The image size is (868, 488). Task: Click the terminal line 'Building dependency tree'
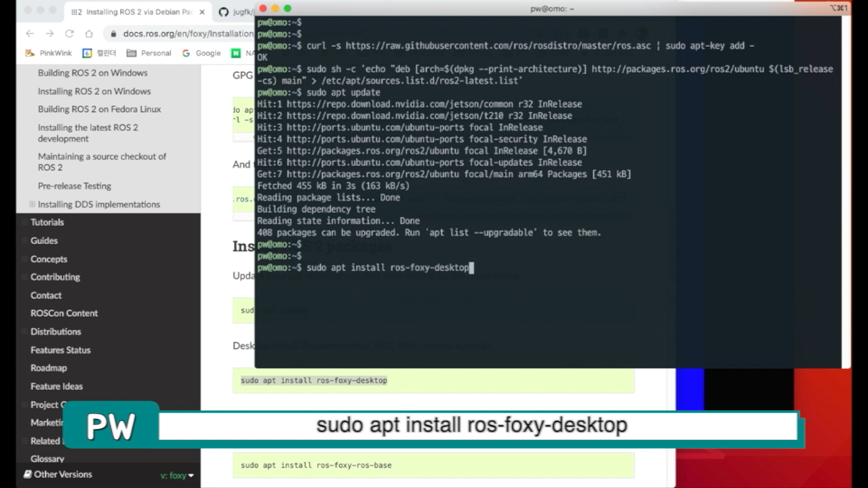[x=316, y=209]
